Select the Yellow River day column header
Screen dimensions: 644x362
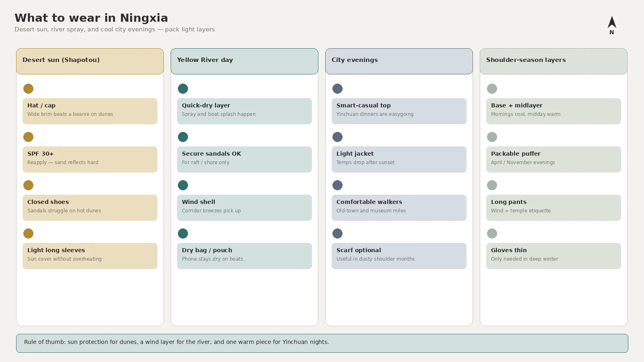(244, 61)
